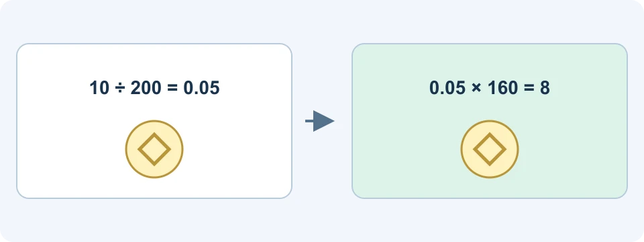Select the arrow between the two cards

320,121
